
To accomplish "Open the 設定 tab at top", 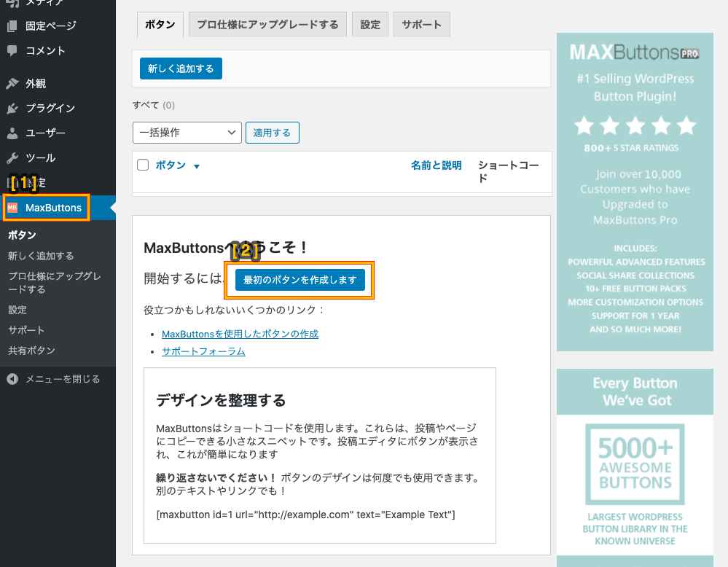I will (x=370, y=25).
